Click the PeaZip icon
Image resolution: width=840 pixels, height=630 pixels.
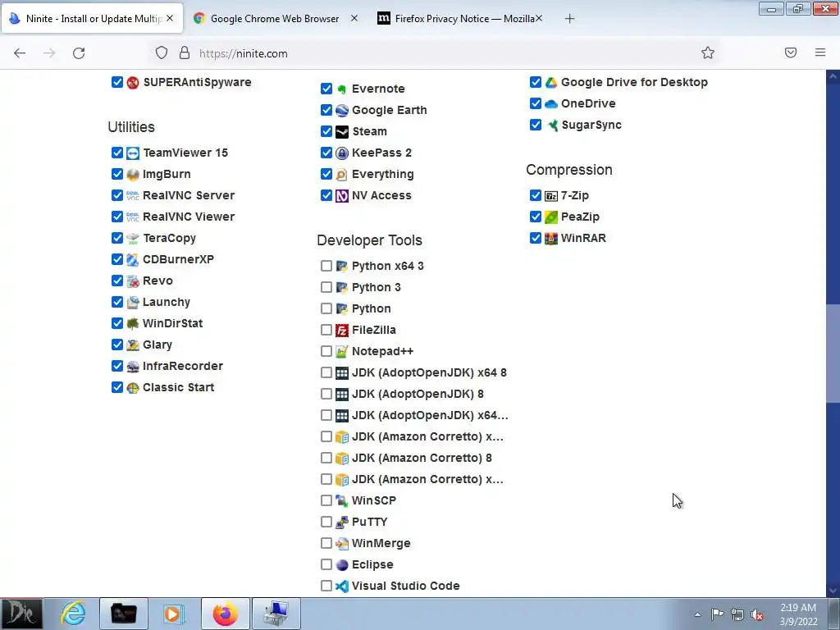click(x=551, y=217)
